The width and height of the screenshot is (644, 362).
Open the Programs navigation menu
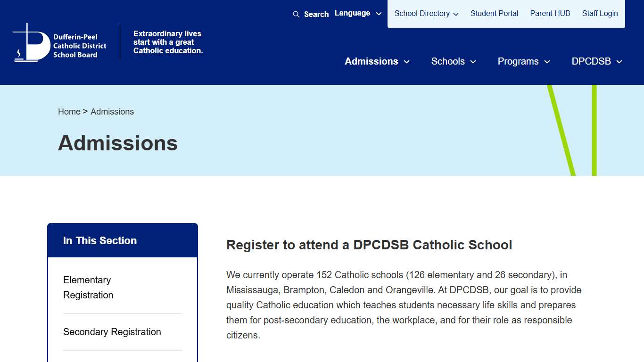[518, 61]
